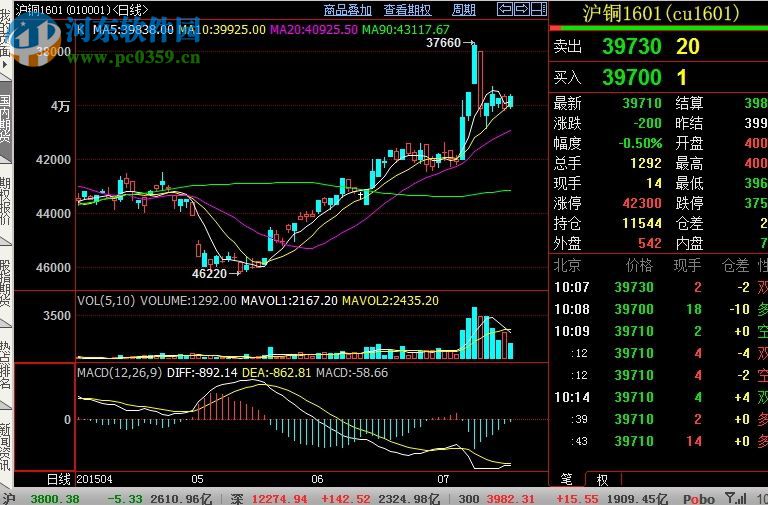
Task: Click the left arrow navigation icon
Action: (x=505, y=9)
